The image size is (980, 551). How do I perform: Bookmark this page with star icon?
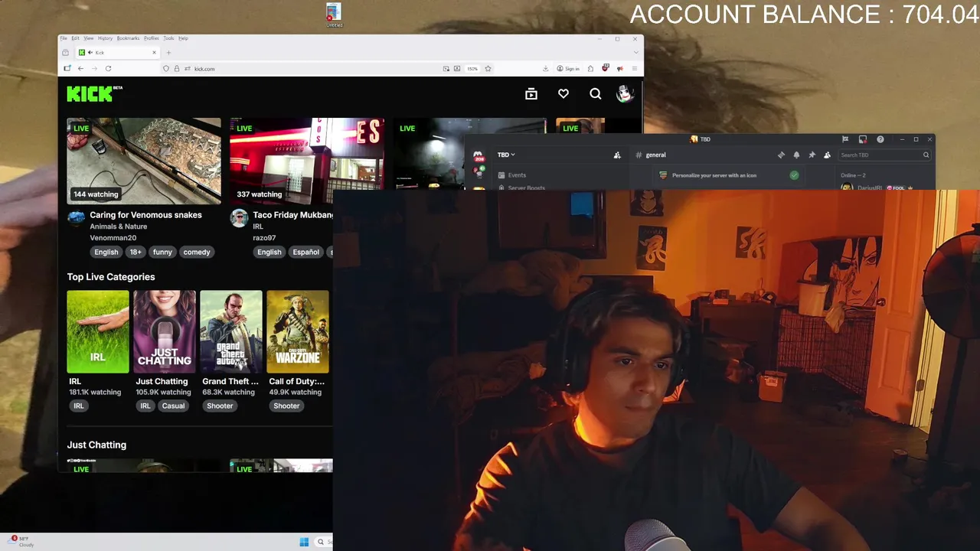[x=488, y=69]
